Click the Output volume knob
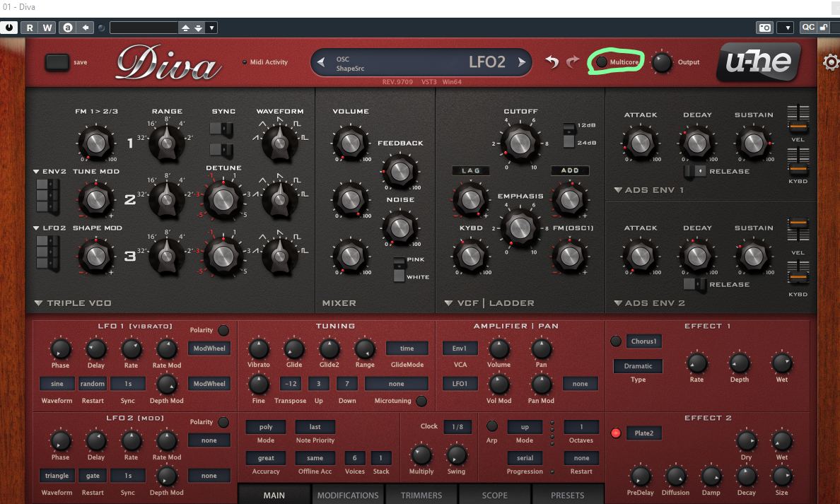The width and height of the screenshot is (840, 504). [662, 62]
